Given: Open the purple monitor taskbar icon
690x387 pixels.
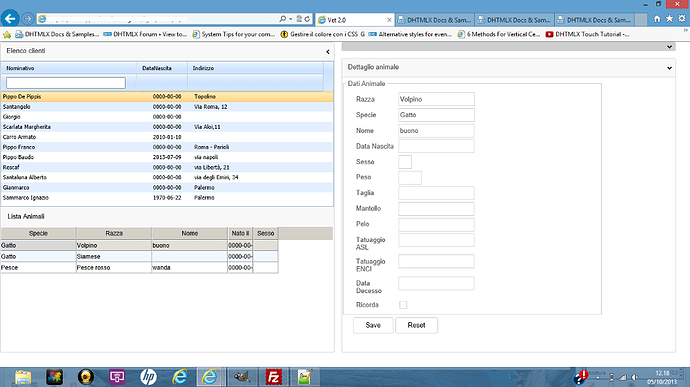Looking at the screenshot, I should [x=117, y=377].
